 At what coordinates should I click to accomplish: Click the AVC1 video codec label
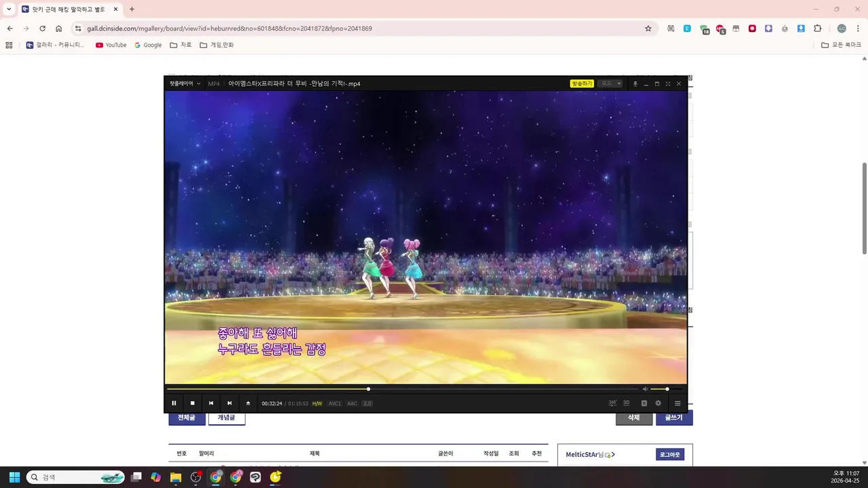pyautogui.click(x=335, y=403)
